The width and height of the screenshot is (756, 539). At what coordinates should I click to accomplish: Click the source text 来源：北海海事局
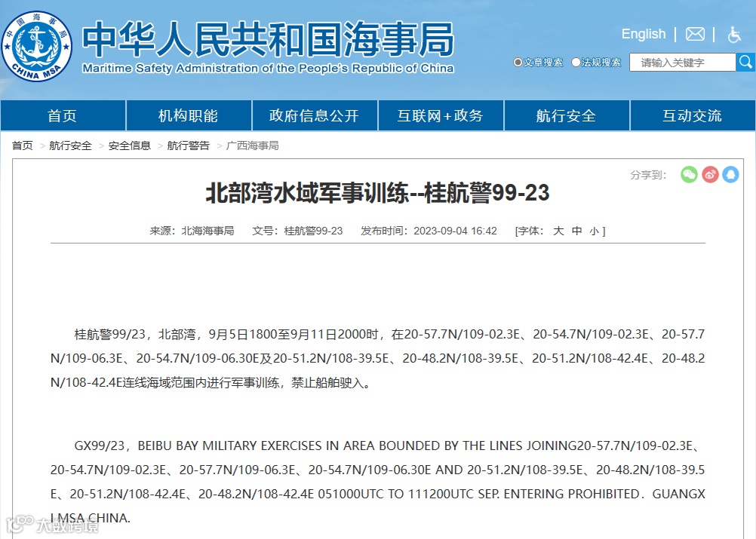[x=192, y=231]
